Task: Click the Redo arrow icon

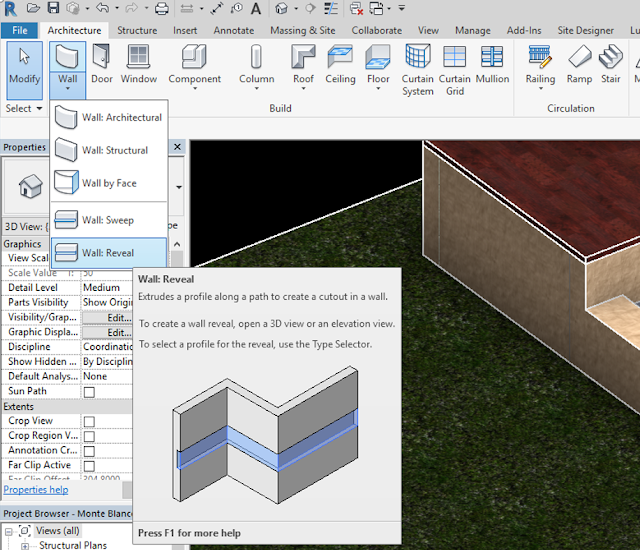Action: 133,8
